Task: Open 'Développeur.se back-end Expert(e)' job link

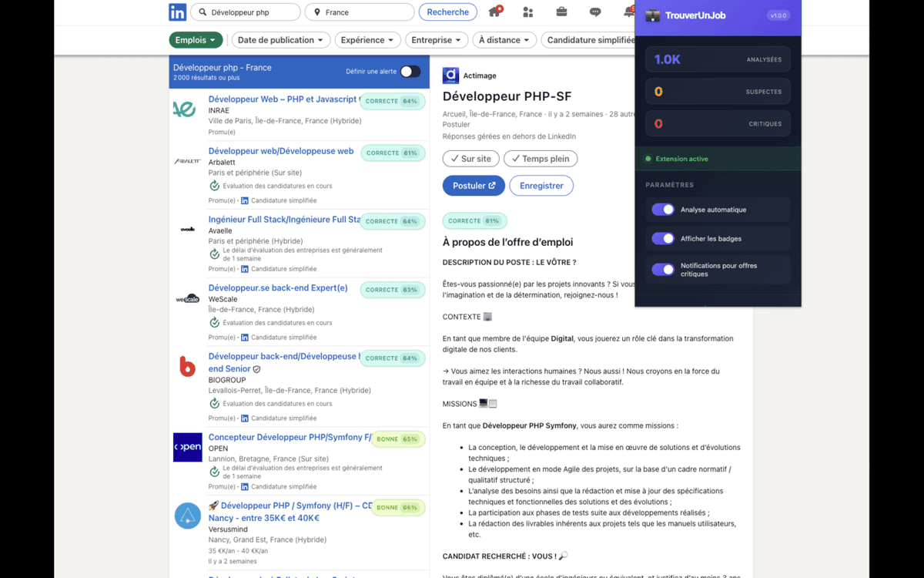Action: 278,288
